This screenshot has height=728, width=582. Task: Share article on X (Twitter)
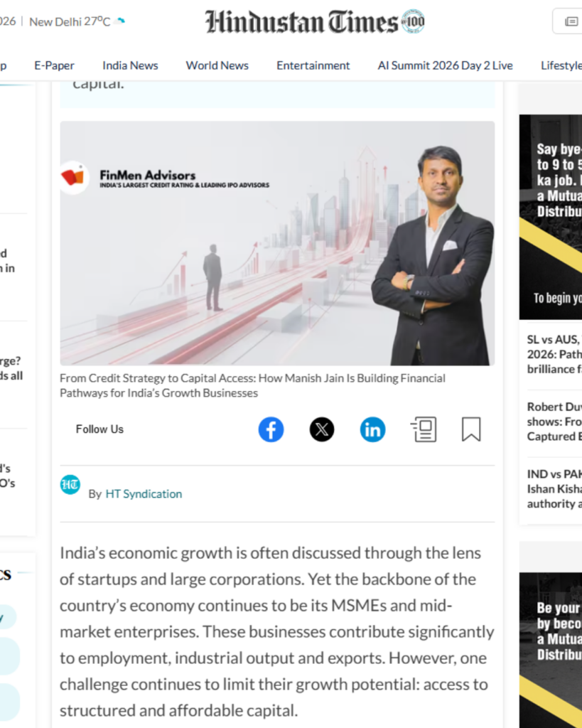pyautogui.click(x=322, y=429)
